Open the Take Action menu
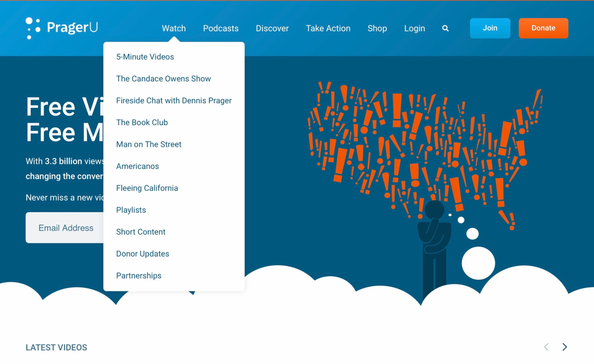The height and width of the screenshot is (364, 594). 328,28
